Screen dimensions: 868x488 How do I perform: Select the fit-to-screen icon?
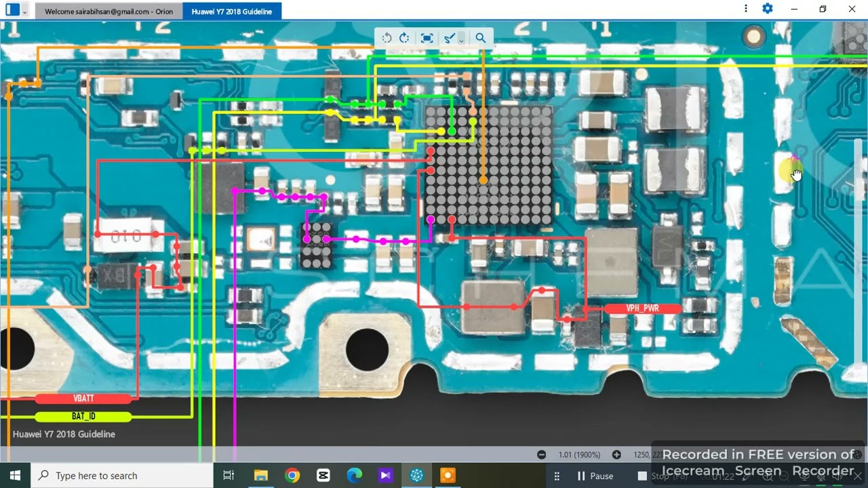pyautogui.click(x=427, y=38)
